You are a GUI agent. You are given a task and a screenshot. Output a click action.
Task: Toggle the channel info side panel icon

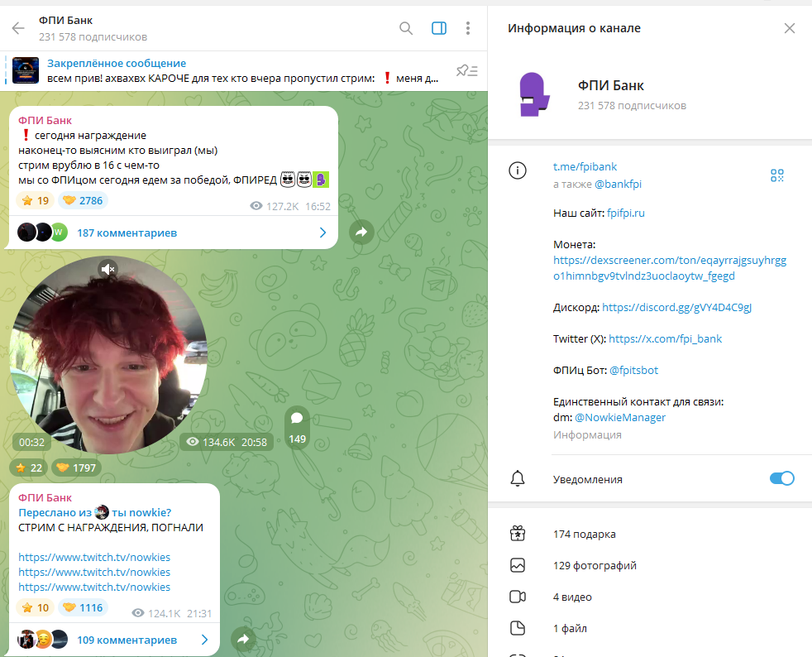point(438,28)
